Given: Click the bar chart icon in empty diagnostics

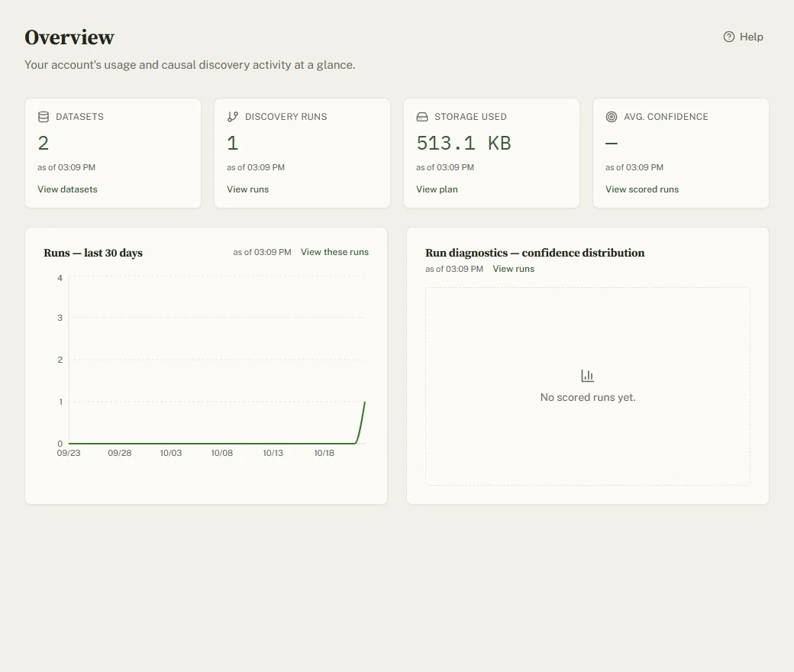Looking at the screenshot, I should click(x=587, y=376).
